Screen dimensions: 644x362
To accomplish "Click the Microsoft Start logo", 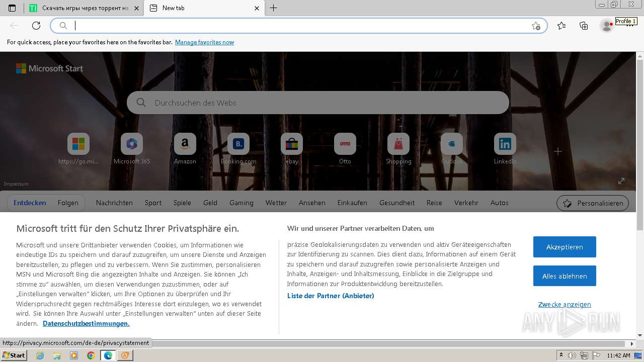I will [x=49, y=68].
